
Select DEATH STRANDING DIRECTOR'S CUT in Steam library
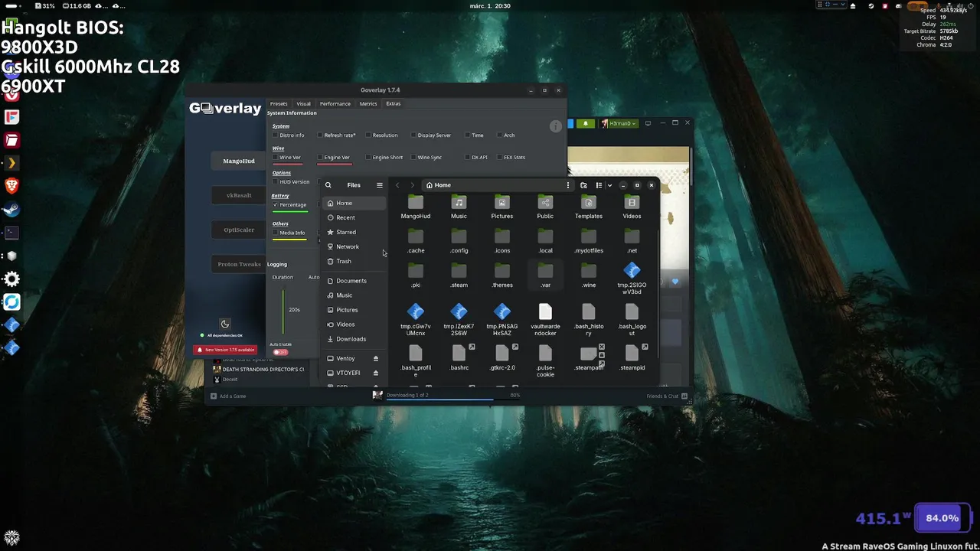click(x=259, y=370)
